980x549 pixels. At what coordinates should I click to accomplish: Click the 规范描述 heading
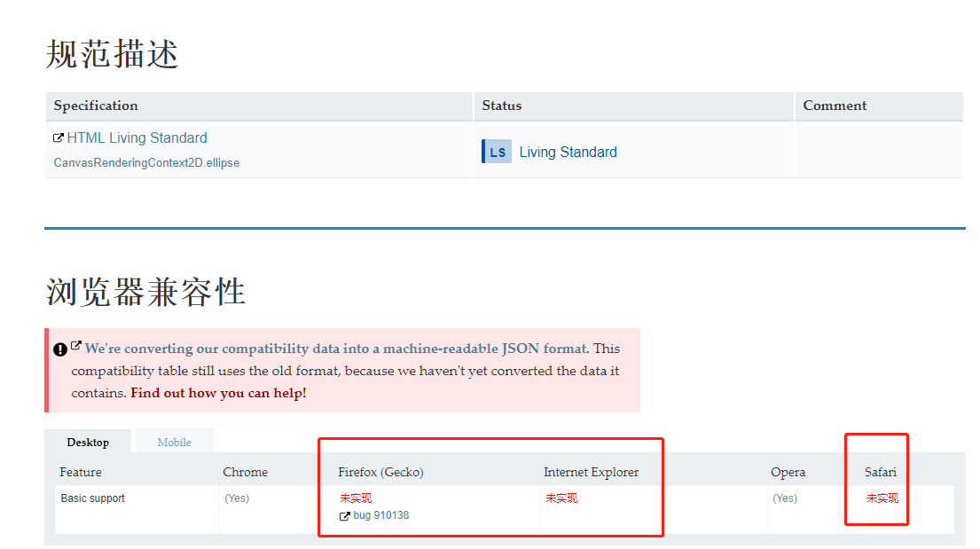coord(112,54)
